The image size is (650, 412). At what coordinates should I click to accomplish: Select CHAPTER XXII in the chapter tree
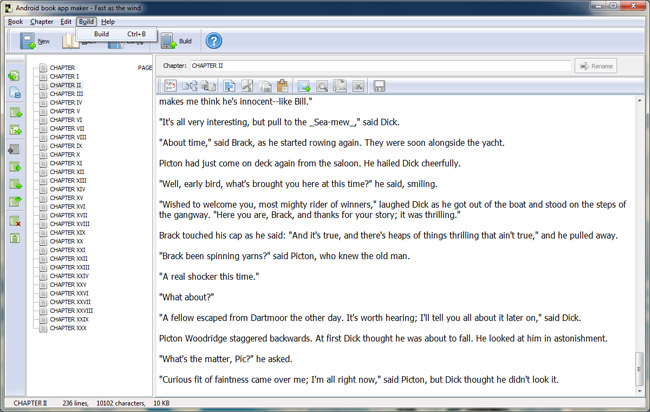pos(69,259)
